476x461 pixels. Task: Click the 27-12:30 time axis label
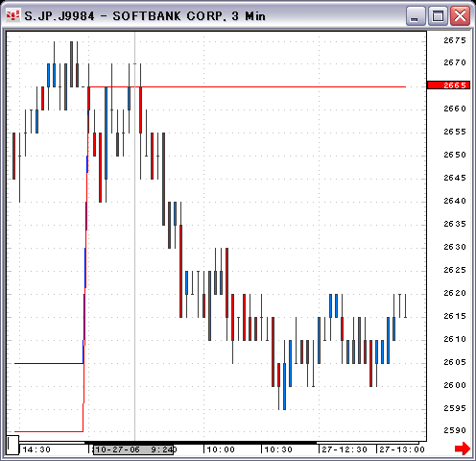[345, 449]
